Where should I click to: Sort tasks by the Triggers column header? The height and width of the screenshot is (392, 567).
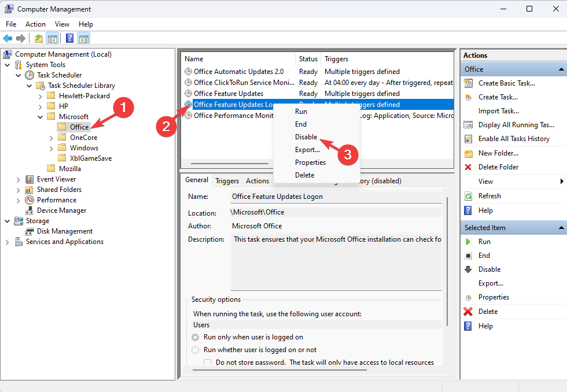387,59
